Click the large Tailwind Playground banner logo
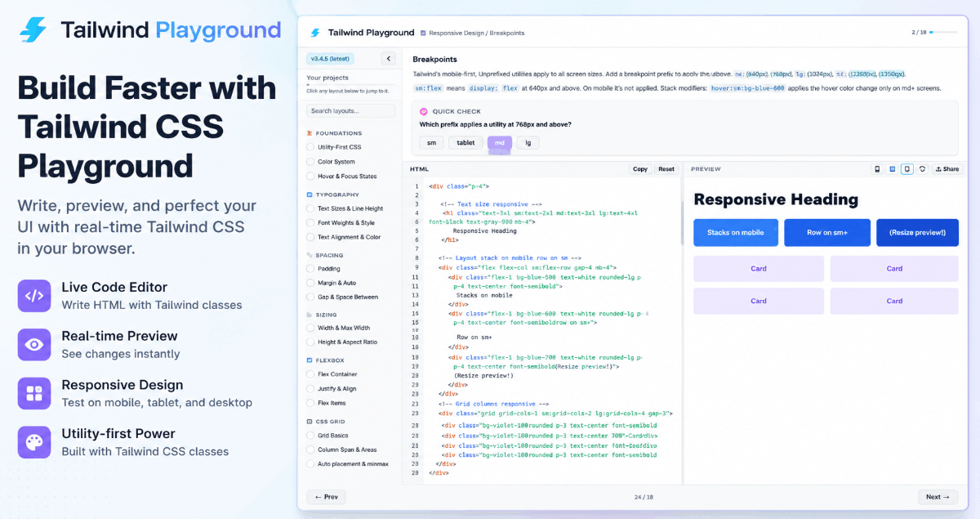The height and width of the screenshot is (519, 980). 33,30
